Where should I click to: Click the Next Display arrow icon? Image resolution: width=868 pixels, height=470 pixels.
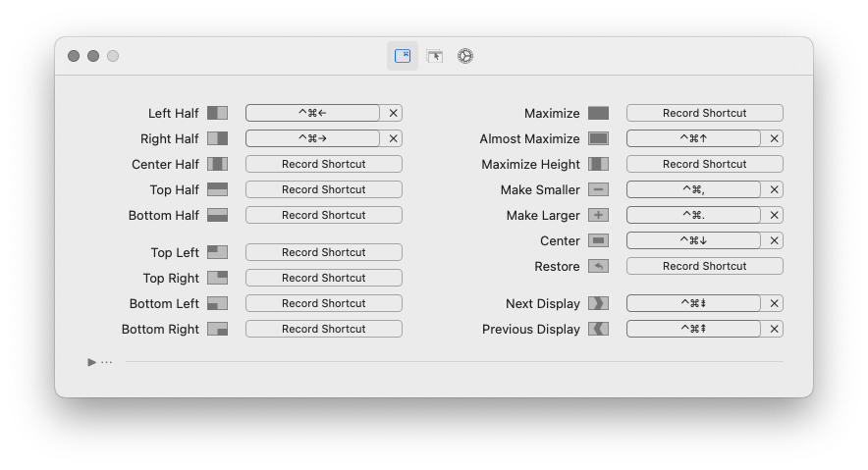click(598, 303)
